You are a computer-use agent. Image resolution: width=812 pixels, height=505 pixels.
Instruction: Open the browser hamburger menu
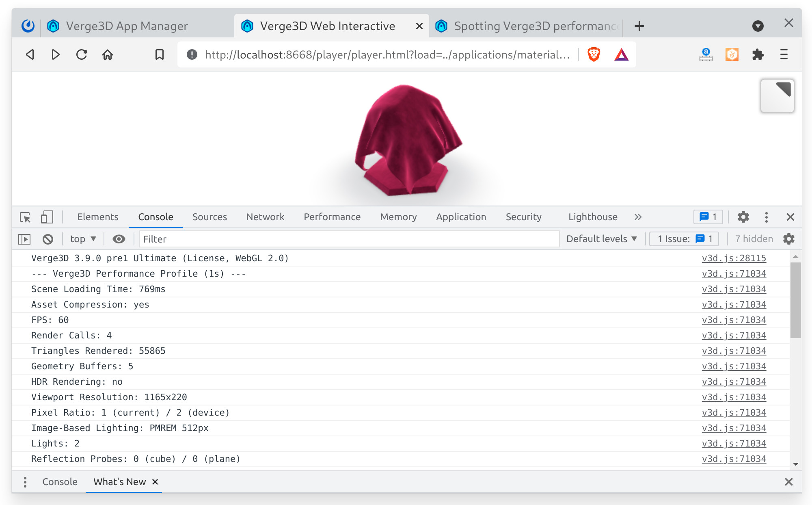click(784, 54)
